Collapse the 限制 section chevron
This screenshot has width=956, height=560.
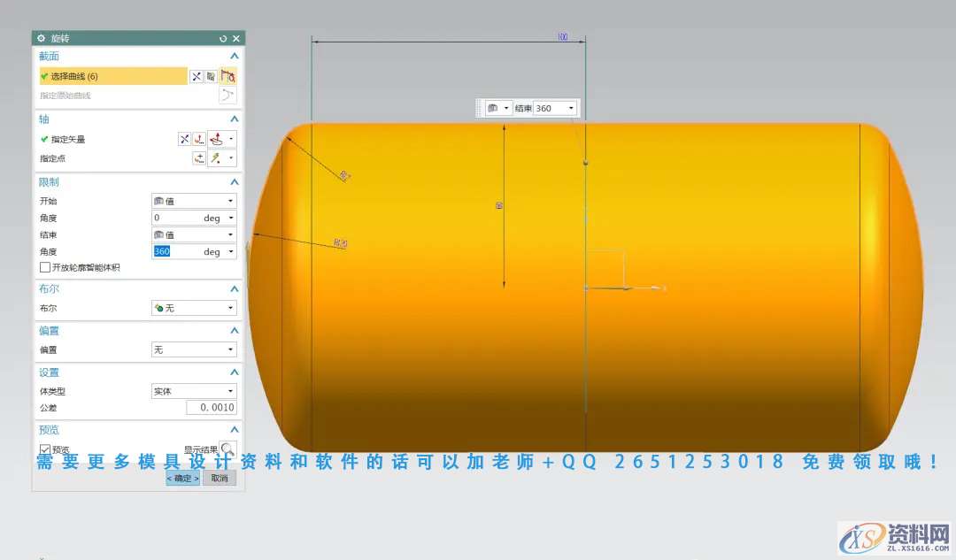tap(235, 182)
